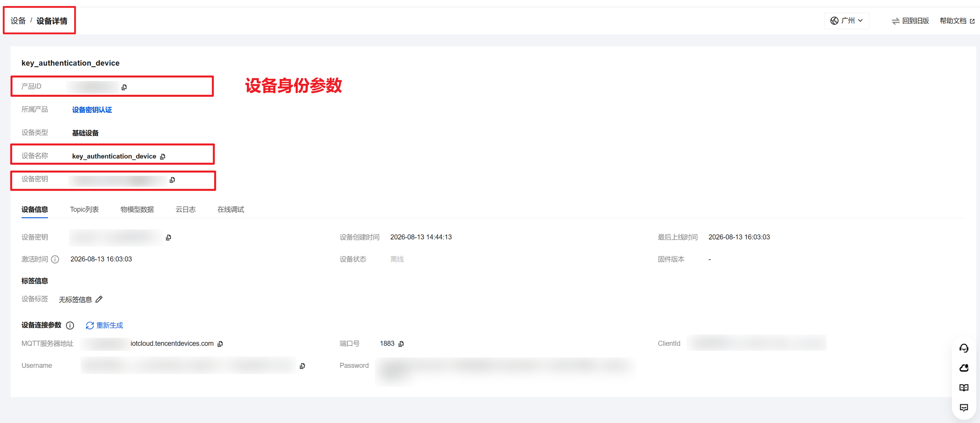The width and height of the screenshot is (980, 423).
Task: Copy the device secret near the top
Action: 172,180
